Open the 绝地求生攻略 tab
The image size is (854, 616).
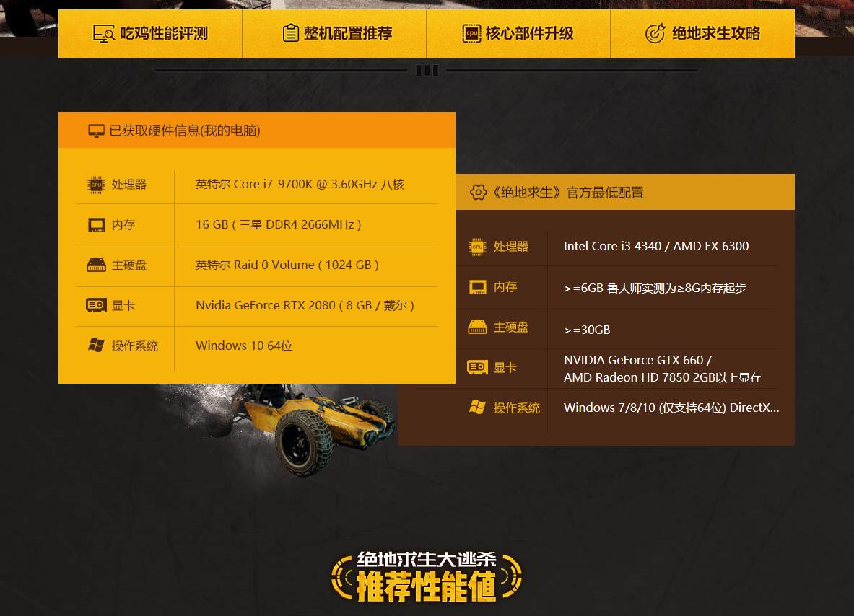[x=702, y=33]
